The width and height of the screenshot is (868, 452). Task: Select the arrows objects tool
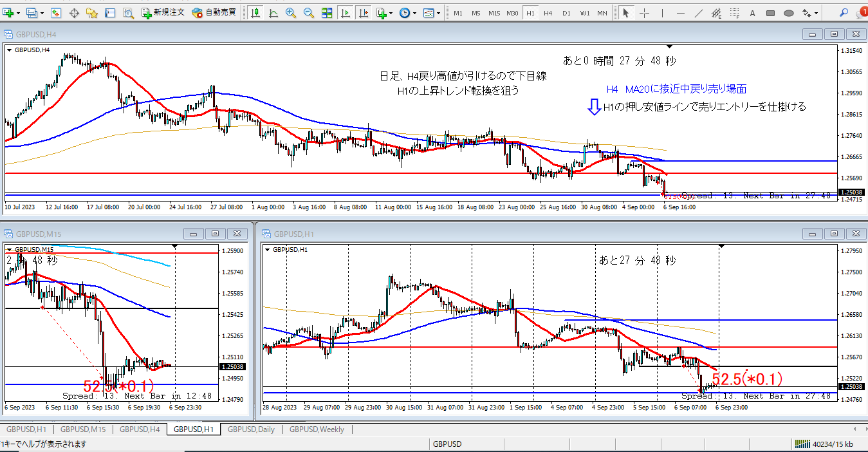tap(806, 13)
